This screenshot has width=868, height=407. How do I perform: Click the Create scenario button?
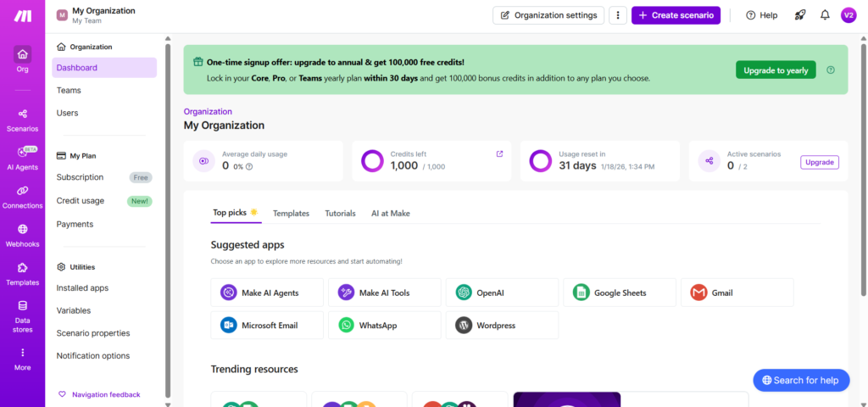pyautogui.click(x=676, y=15)
